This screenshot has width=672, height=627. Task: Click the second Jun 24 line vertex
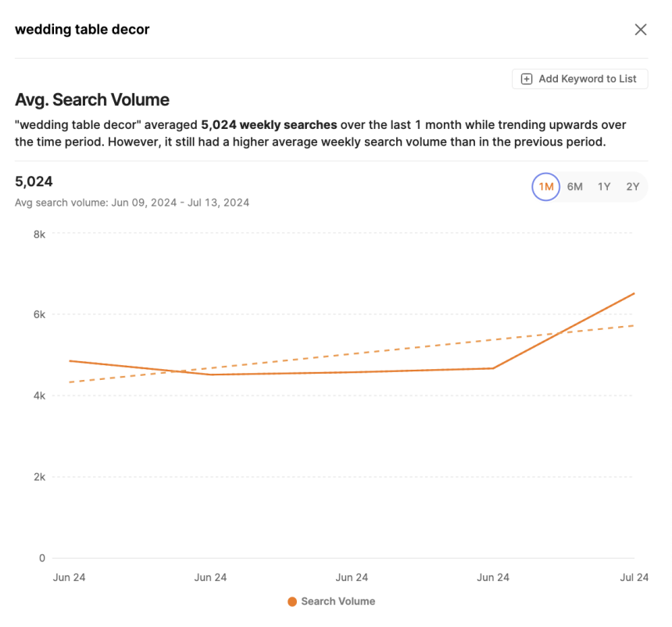[210, 374]
